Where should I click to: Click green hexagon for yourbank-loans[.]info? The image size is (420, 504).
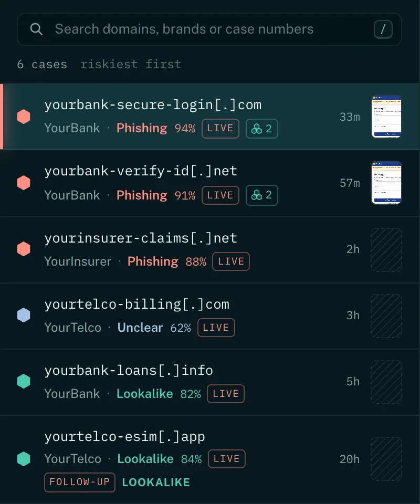pyautogui.click(x=24, y=381)
